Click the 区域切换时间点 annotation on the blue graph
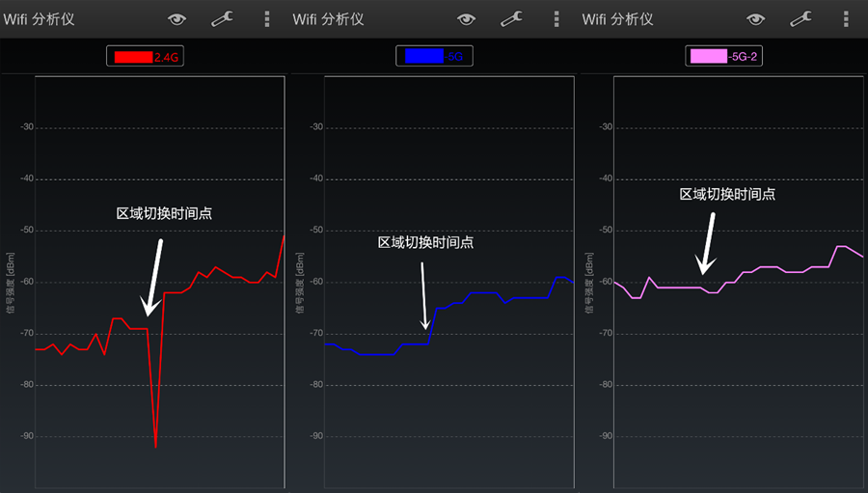Viewport: 868px width, 493px height. click(425, 243)
